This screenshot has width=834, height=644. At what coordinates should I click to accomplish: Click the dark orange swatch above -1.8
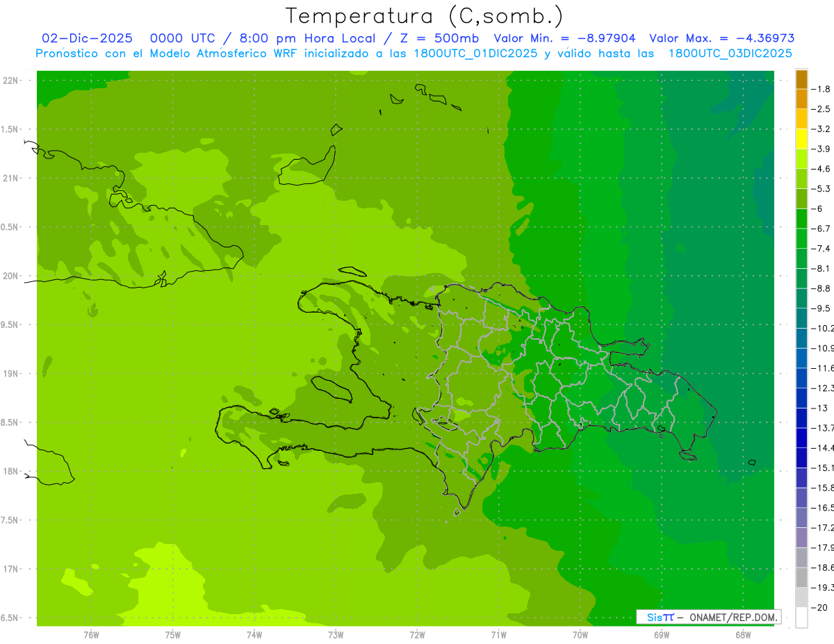801,80
